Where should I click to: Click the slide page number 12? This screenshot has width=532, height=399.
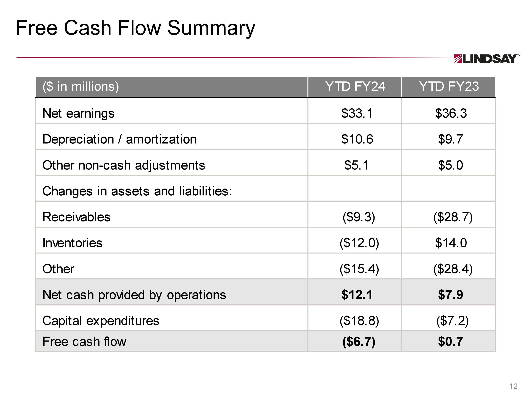513,386
